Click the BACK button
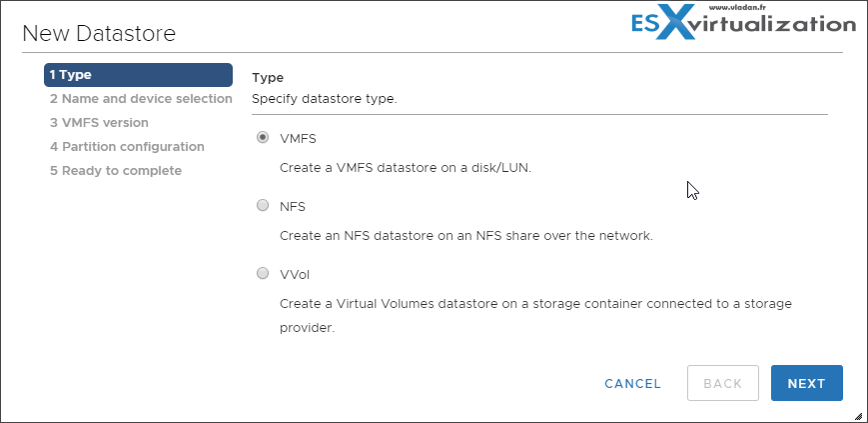The height and width of the screenshot is (423, 868). point(723,383)
